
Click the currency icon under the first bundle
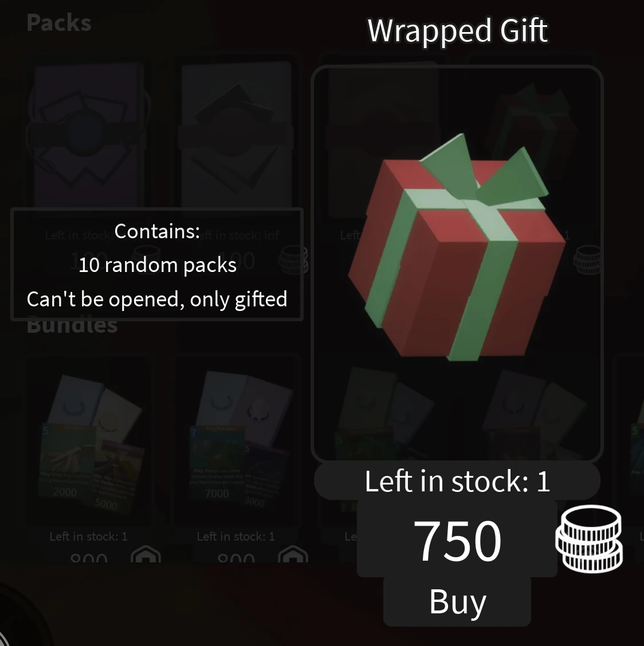(146, 554)
